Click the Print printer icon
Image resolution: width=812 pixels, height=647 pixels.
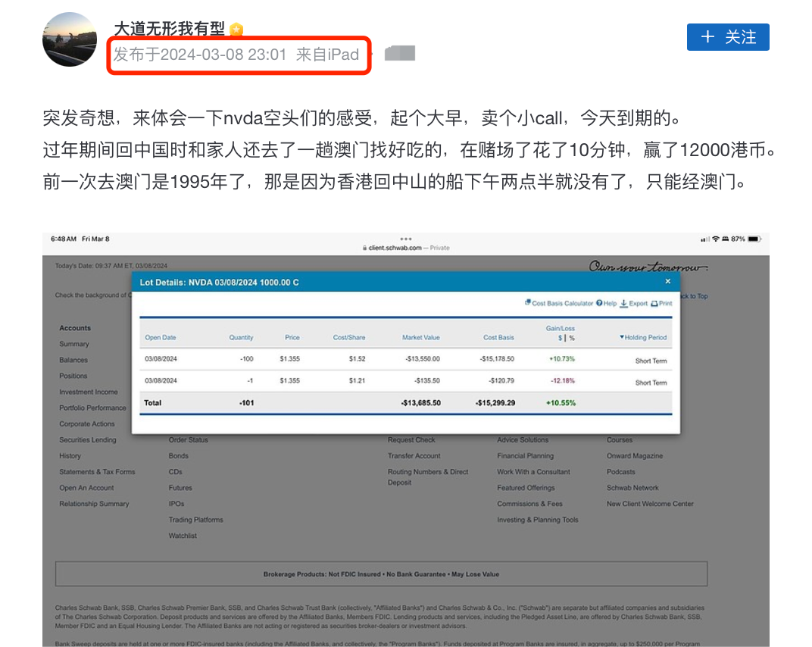654,304
